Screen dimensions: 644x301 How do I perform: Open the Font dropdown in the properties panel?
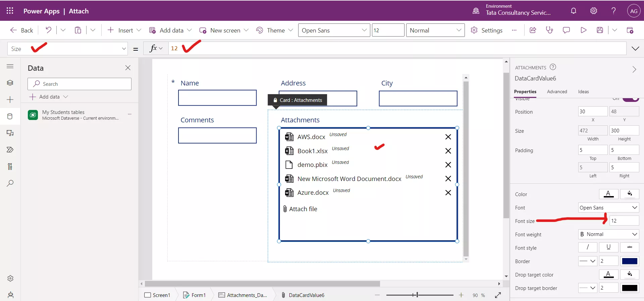click(x=608, y=207)
